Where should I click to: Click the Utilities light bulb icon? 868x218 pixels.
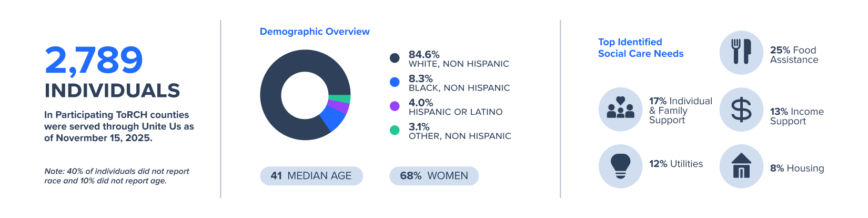(621, 166)
